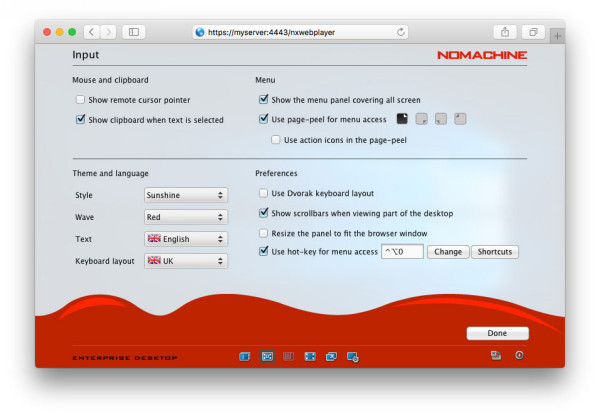Go forward with the browser forward arrow
The image size is (600, 418).
pos(108,32)
